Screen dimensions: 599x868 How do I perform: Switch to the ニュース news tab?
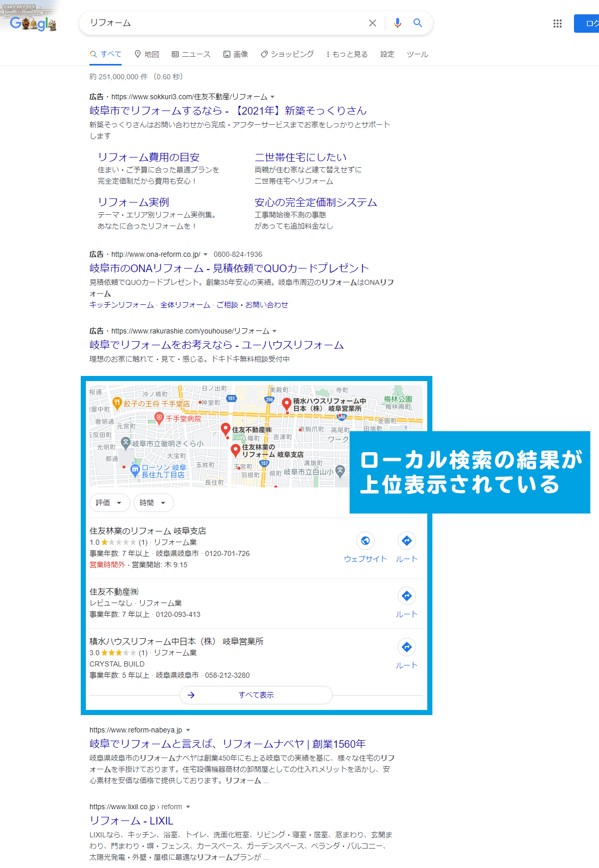(191, 54)
